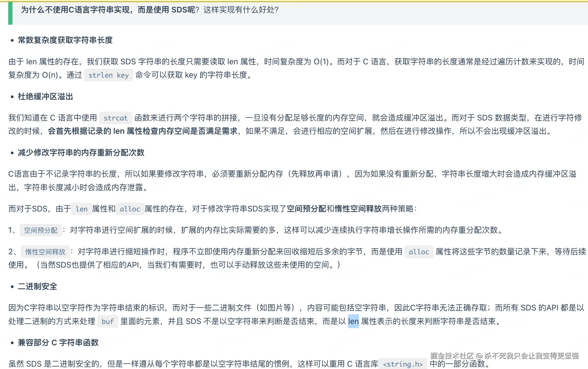Image resolution: width=588 pixels, height=369 pixels.
Task: Click the bullet heading '杜绝缓冲区溢出'
Action: [45, 97]
